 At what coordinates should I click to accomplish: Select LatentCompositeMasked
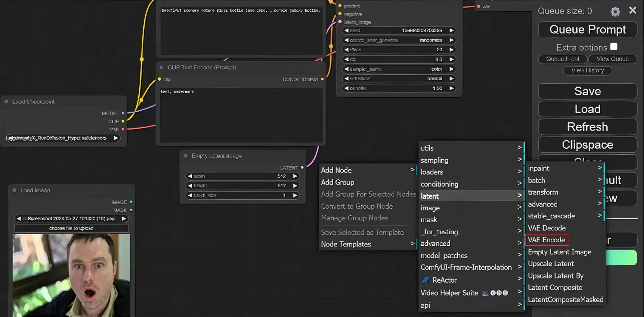pyautogui.click(x=566, y=300)
